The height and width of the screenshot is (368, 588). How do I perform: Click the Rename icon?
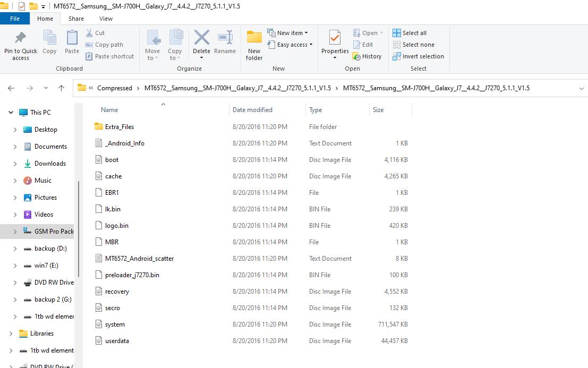click(x=225, y=38)
